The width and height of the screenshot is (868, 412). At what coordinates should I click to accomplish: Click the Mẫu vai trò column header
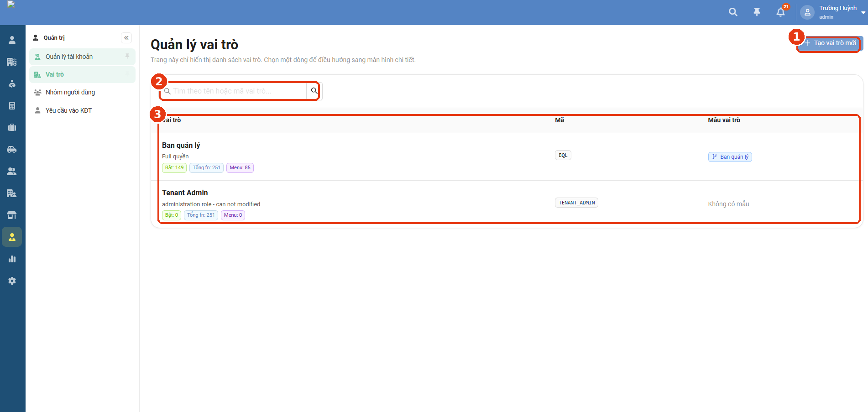coord(724,120)
